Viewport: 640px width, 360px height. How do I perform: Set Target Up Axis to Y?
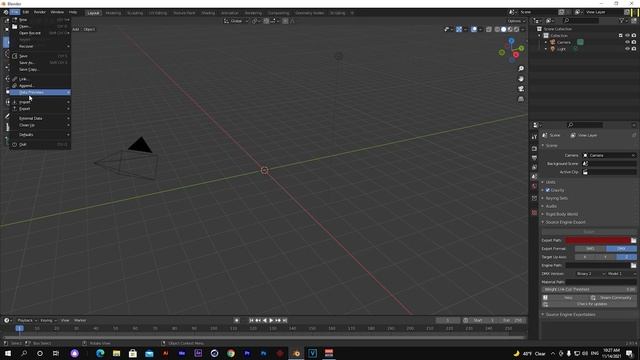[605, 257]
